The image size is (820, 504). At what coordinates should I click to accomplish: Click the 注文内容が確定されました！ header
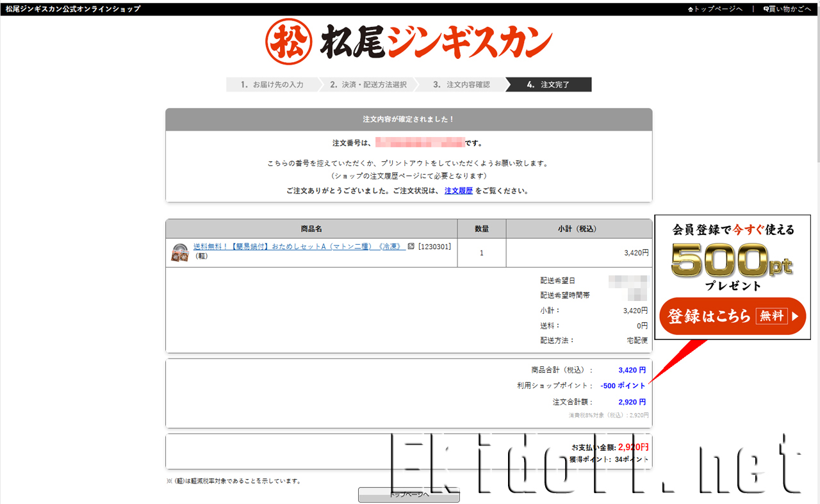coord(409,120)
